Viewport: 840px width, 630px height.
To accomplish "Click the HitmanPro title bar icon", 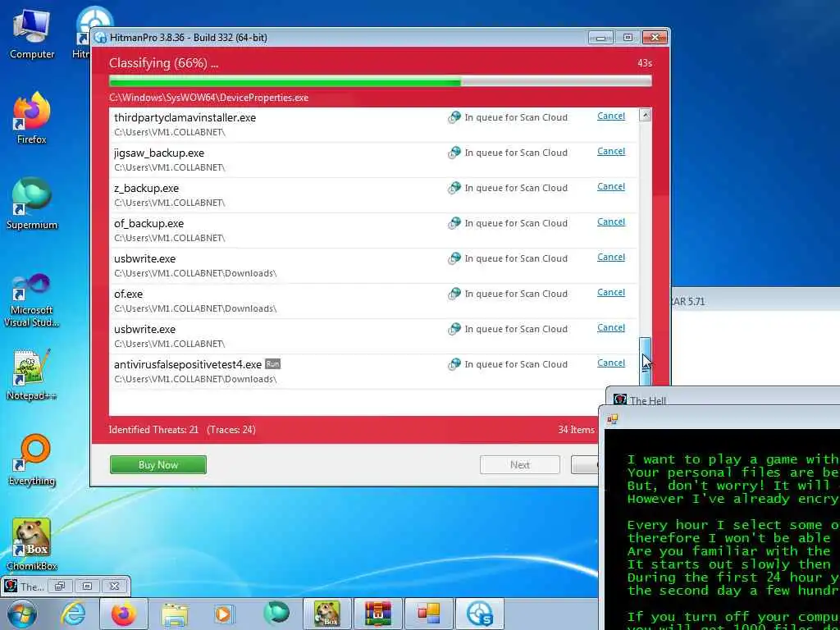I will (x=100, y=38).
